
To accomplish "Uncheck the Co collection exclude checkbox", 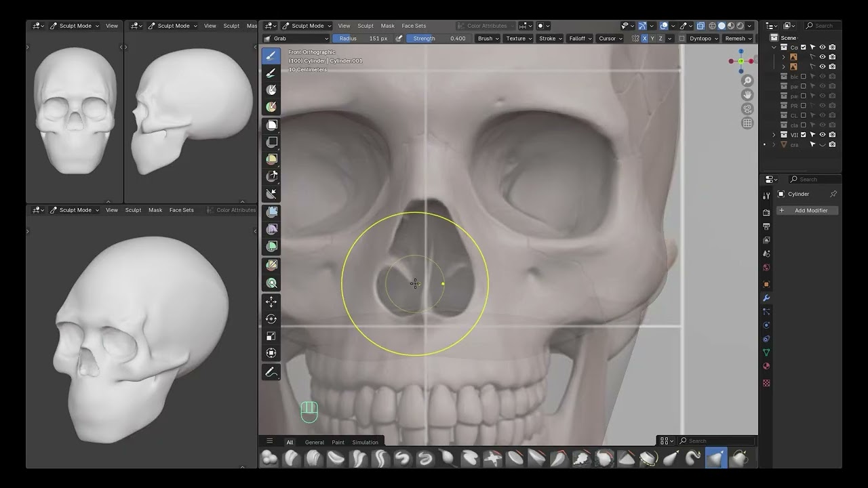I will click(804, 47).
